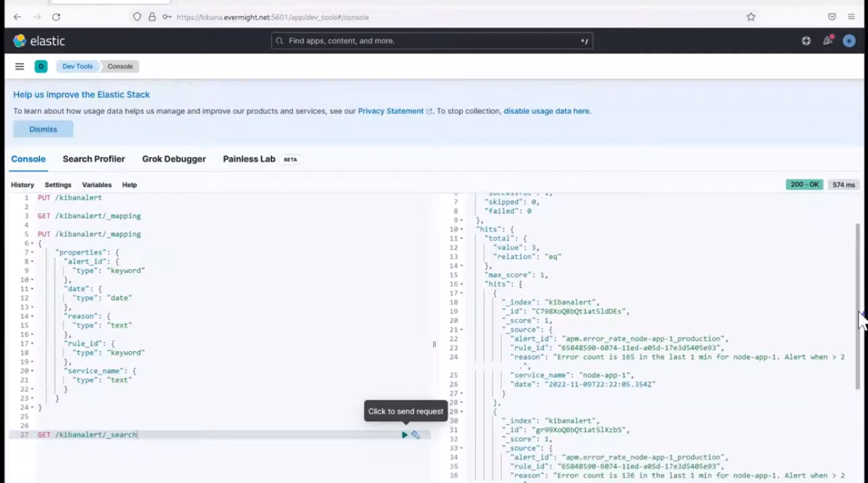
Task: Click the shield tracking protection icon
Action: click(137, 17)
